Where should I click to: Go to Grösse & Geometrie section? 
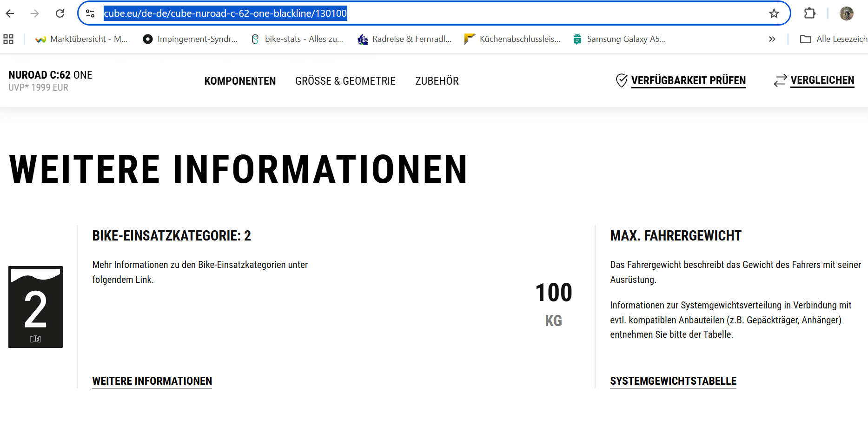click(345, 81)
